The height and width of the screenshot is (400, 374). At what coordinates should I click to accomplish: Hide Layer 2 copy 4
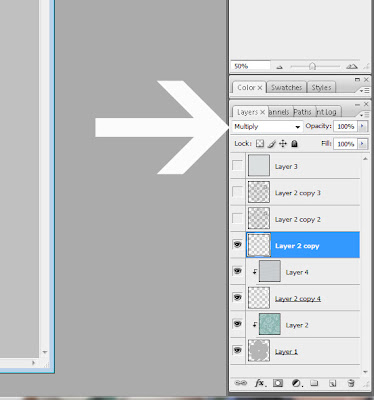click(x=237, y=297)
